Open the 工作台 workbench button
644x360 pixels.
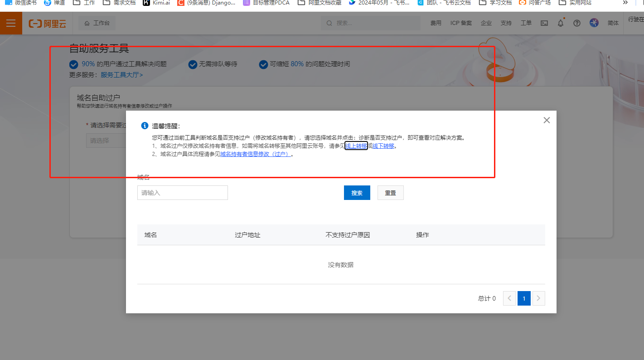[x=97, y=23]
